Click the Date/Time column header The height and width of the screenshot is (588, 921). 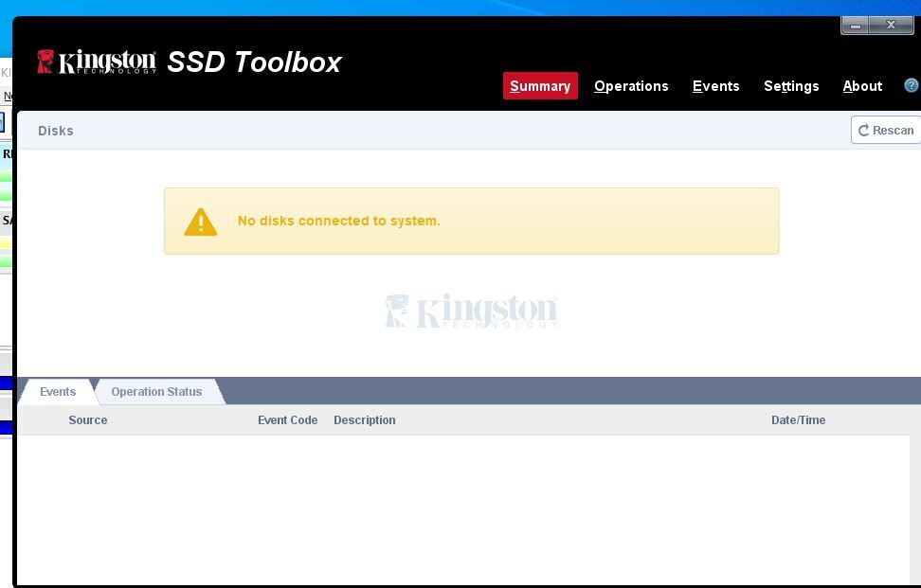[798, 420]
